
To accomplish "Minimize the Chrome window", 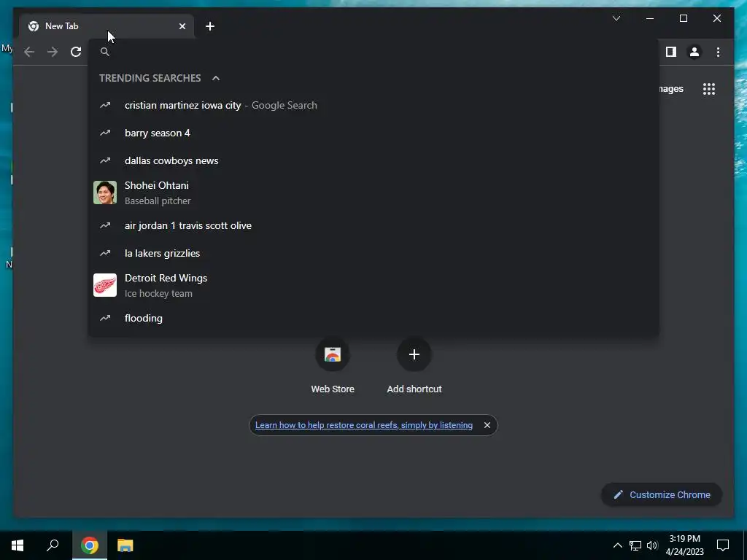I will [x=650, y=18].
